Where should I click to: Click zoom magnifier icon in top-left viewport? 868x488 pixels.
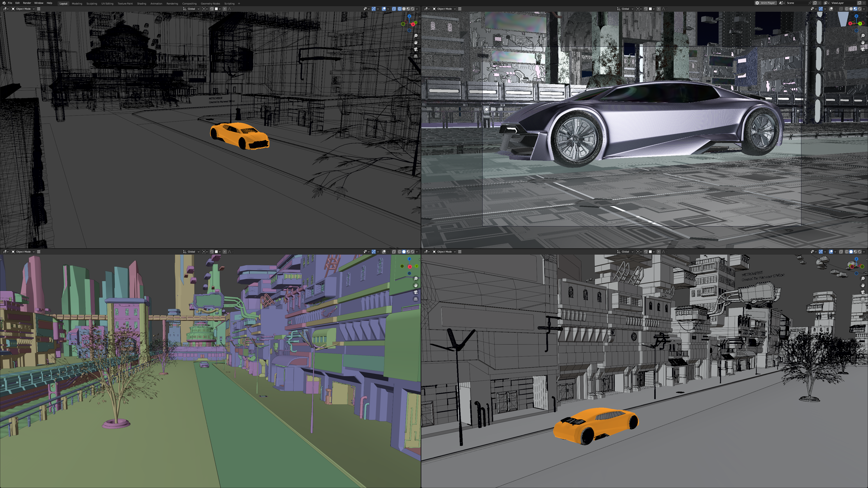click(x=416, y=36)
